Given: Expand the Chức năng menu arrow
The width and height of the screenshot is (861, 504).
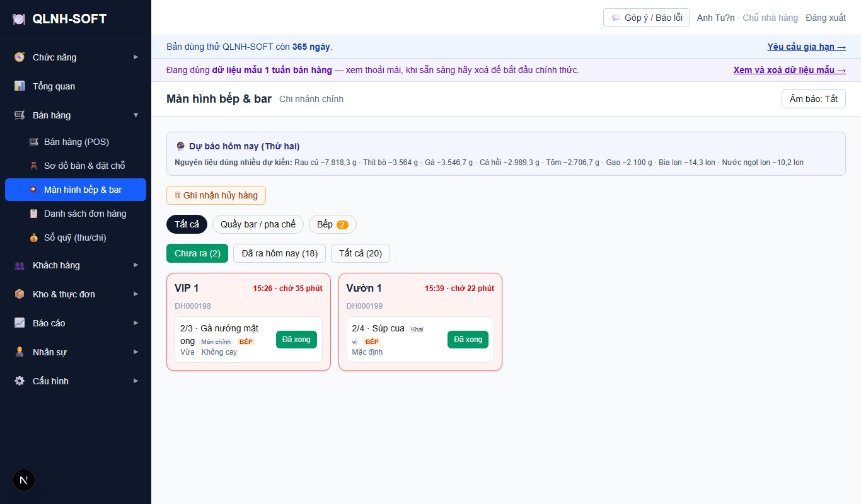Looking at the screenshot, I should [x=136, y=57].
